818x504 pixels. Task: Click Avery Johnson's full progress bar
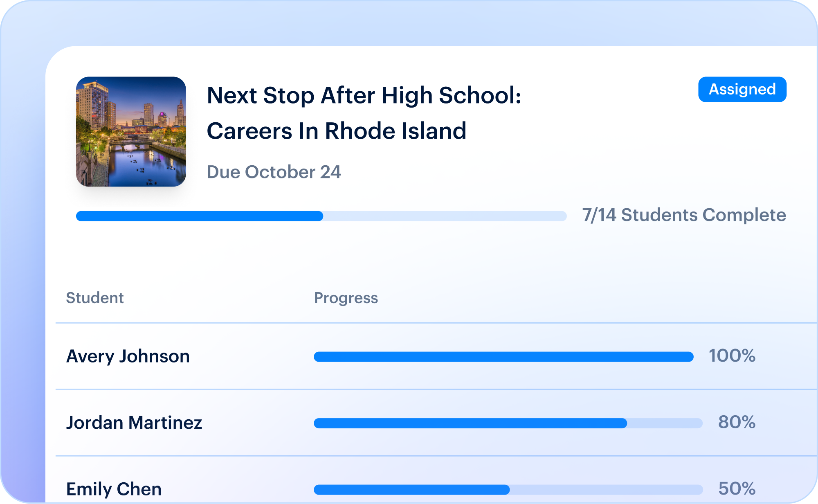click(503, 357)
